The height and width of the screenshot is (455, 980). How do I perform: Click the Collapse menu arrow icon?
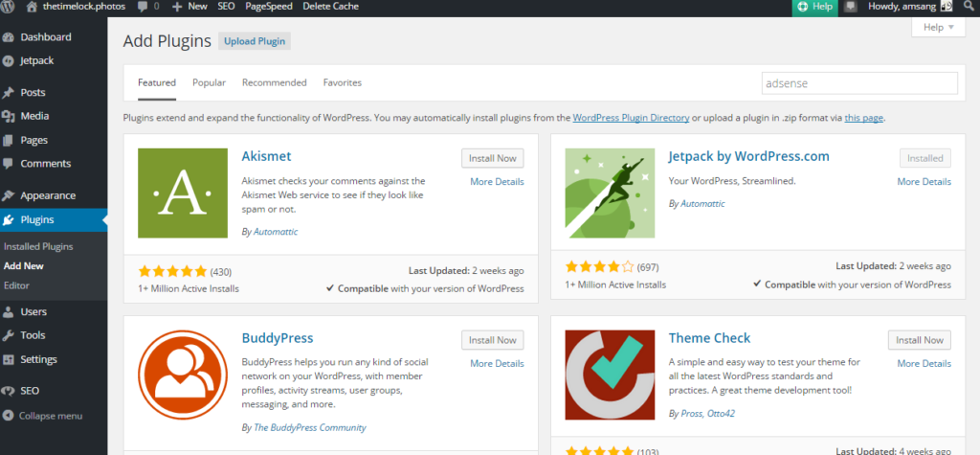[x=8, y=416]
